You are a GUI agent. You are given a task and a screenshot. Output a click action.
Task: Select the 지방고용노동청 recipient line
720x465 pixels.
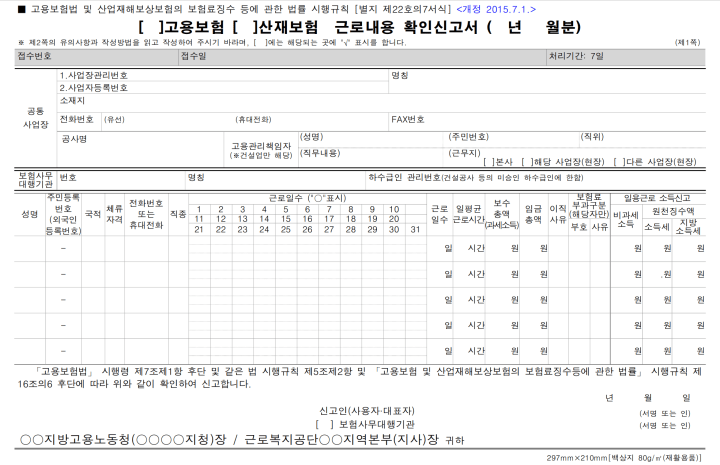point(242,440)
